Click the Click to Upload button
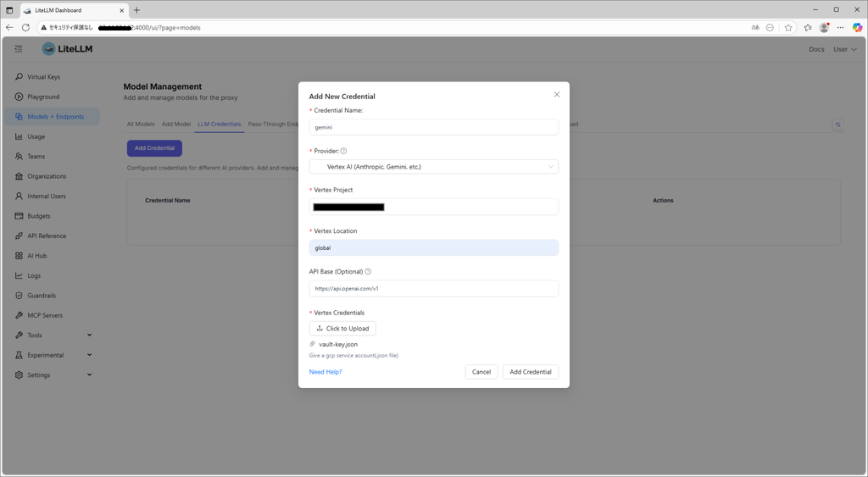Screen dimensions: 868x477 342,329
